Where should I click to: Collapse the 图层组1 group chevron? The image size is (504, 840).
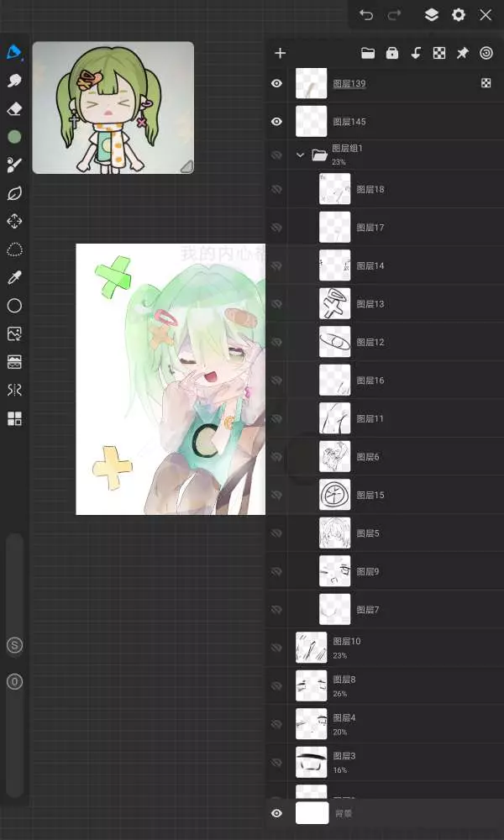[300, 155]
